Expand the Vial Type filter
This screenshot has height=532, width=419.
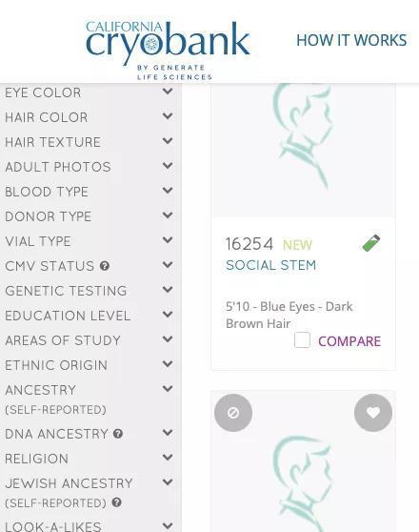click(x=89, y=241)
